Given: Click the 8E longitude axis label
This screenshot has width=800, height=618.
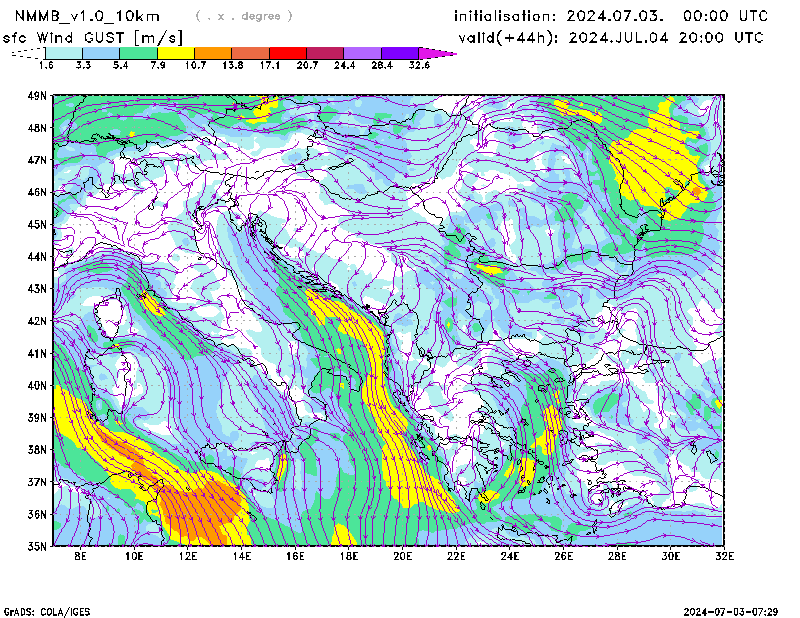Looking at the screenshot, I should click(x=80, y=556).
